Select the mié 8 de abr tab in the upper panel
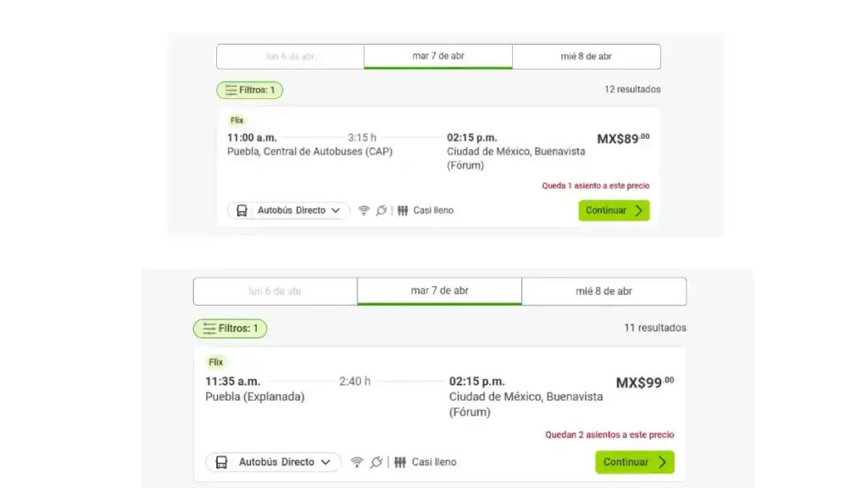 point(587,57)
